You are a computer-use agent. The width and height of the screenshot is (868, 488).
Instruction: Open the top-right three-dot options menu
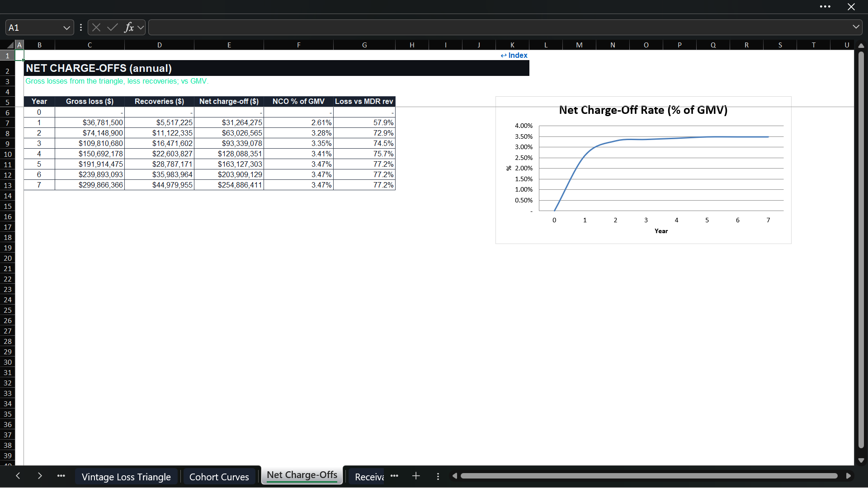[x=825, y=7]
